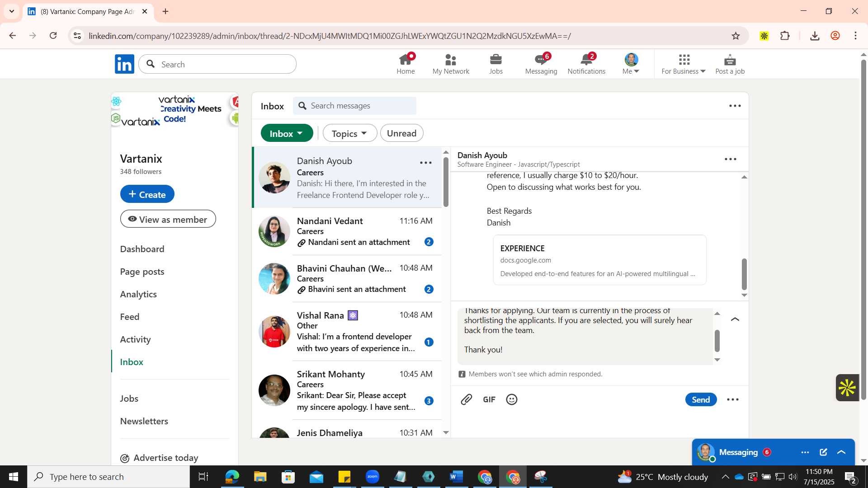
Task: Click the Search messages field
Action: click(354, 106)
